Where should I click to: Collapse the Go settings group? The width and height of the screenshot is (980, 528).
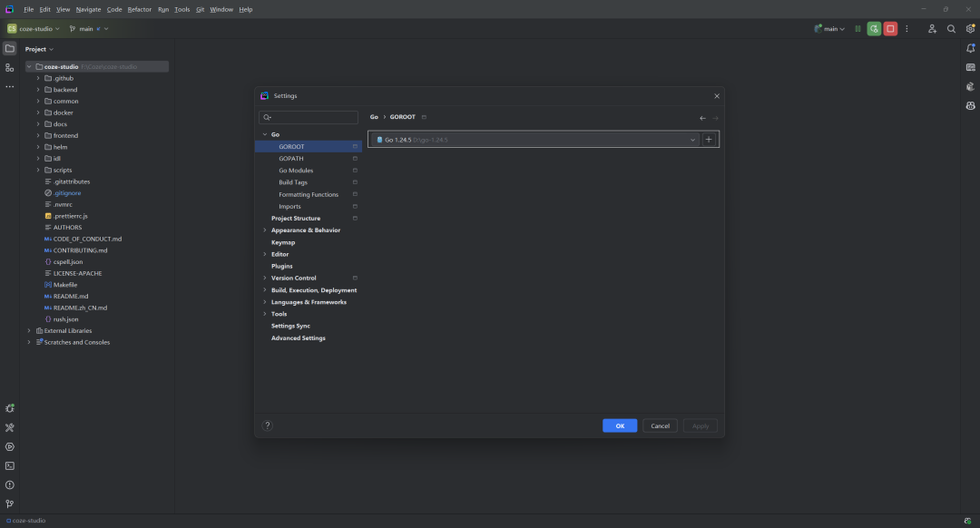click(265, 134)
